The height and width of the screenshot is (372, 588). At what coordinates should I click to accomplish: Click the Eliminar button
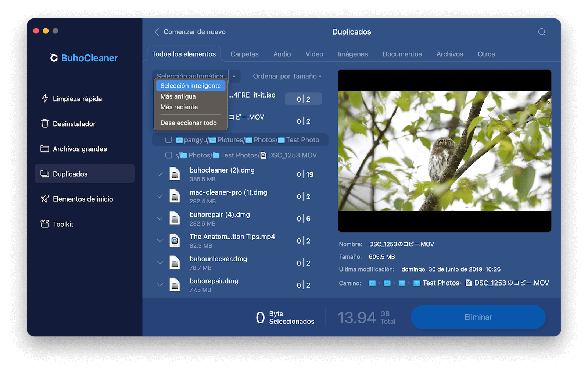click(x=478, y=317)
